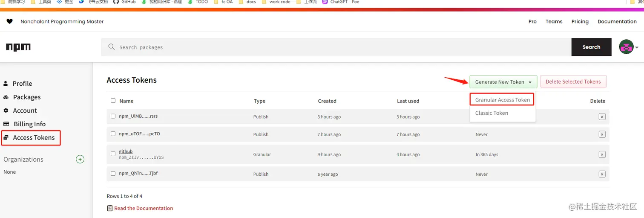The width and height of the screenshot is (644, 218).
Task: Delete the github token with its x icon
Action: (602, 154)
